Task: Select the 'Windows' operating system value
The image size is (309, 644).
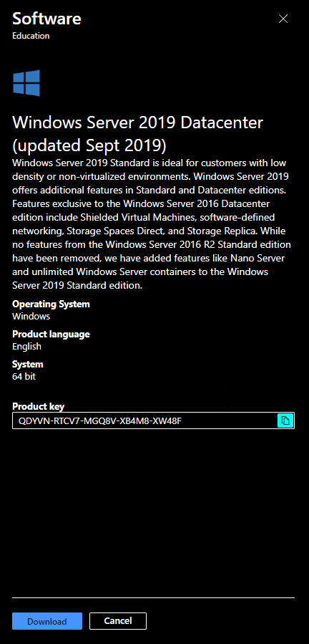Action: tap(31, 316)
